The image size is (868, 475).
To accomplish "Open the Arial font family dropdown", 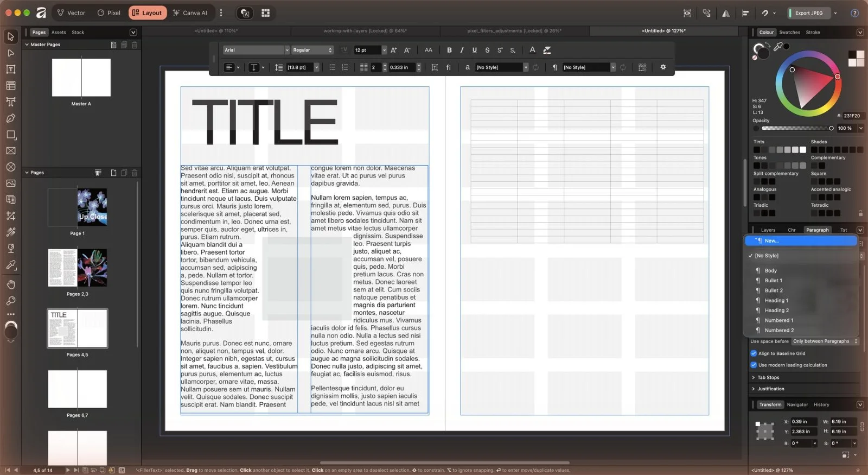I will 256,50.
